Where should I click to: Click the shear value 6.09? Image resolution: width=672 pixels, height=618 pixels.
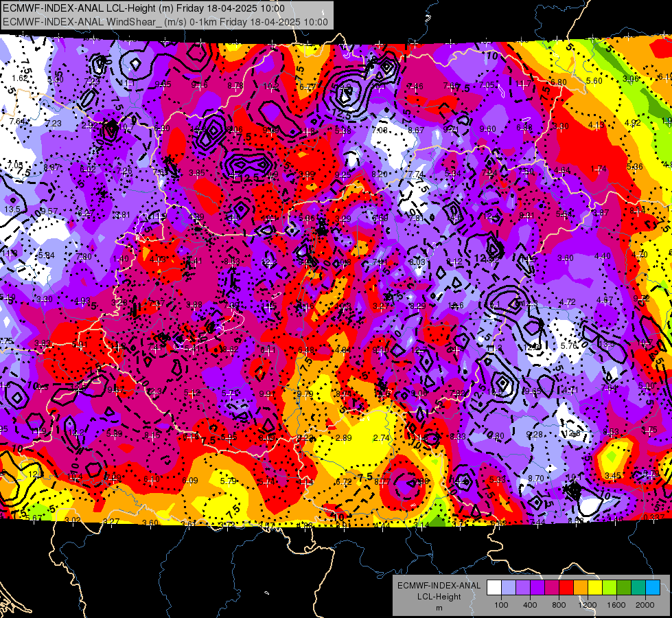[x=190, y=481]
